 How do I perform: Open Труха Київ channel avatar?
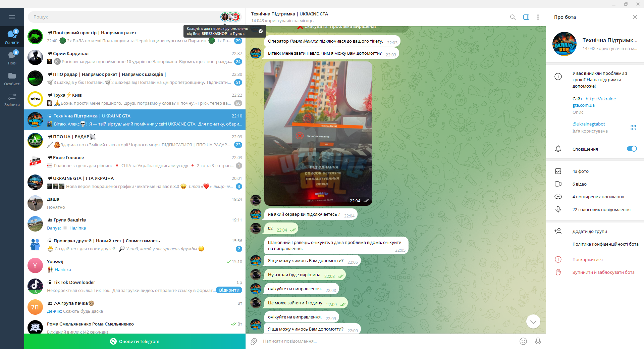[35, 99]
